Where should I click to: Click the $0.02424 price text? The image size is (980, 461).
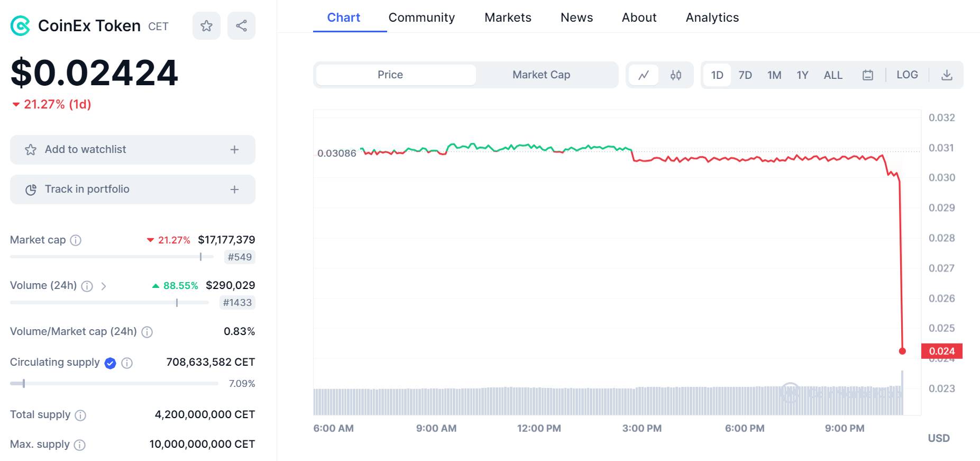(94, 73)
